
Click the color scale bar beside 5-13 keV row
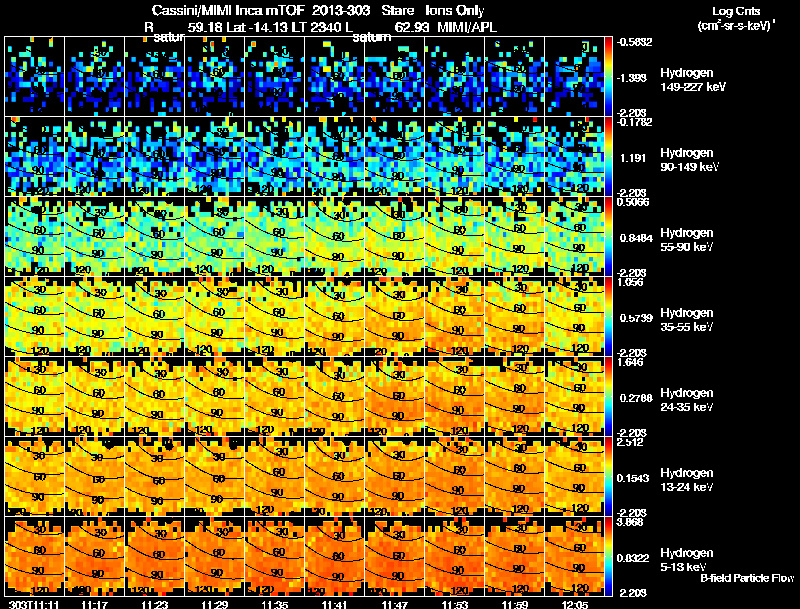coord(609,556)
